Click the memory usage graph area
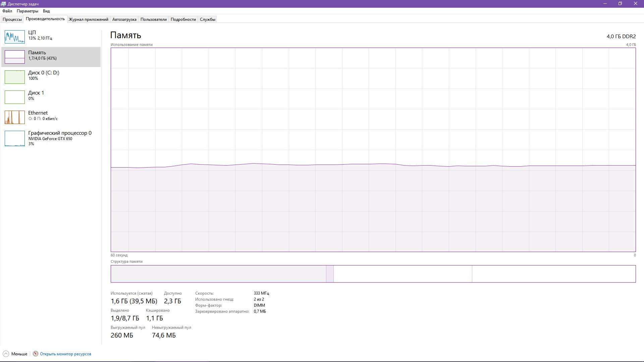Screen dimensions: 644x362 (x=373, y=150)
